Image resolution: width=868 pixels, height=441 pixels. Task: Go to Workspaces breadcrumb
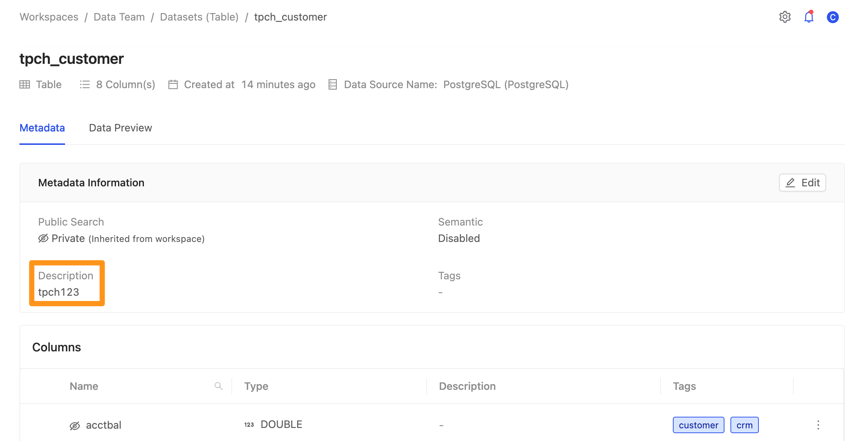click(x=49, y=17)
